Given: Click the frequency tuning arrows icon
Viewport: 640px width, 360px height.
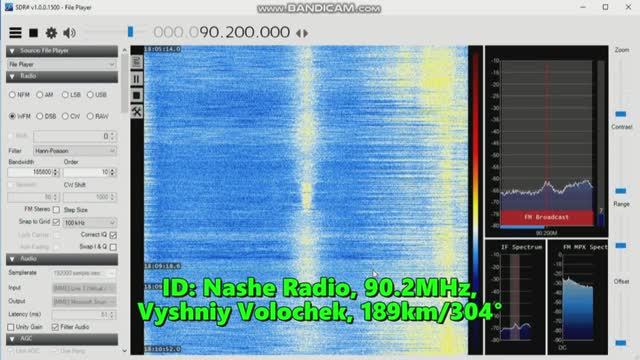Looking at the screenshot, I should pos(302,33).
